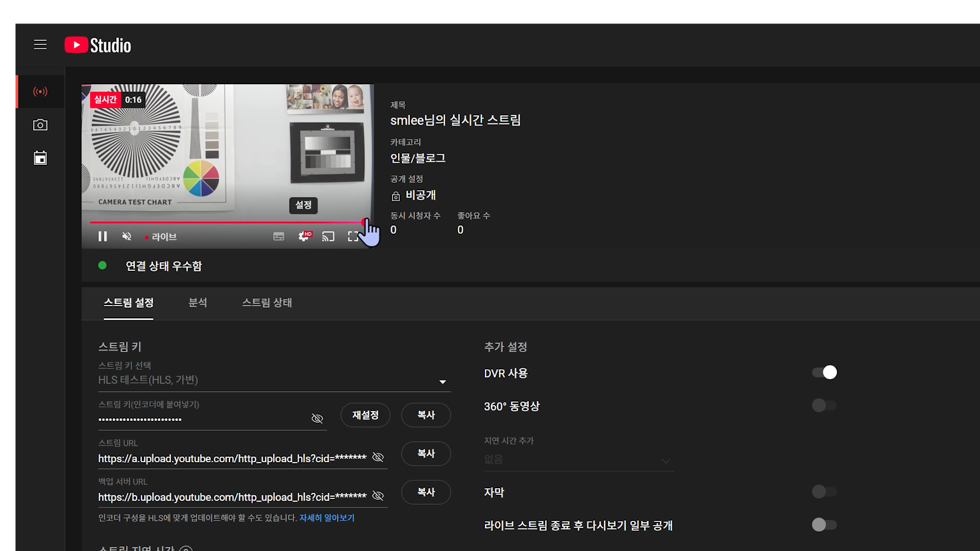Select the live stream sidebar icon
Screen dimensions: 980x551
point(40,92)
